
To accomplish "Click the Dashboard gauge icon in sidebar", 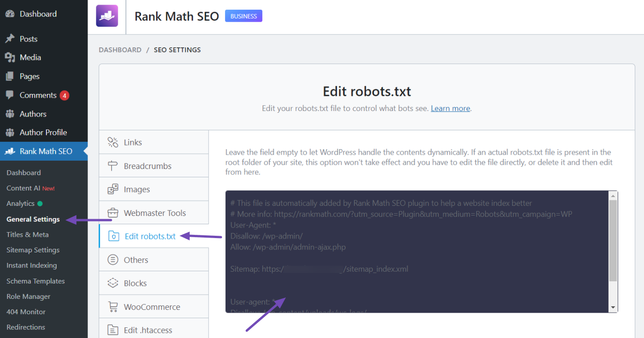I will tap(10, 14).
